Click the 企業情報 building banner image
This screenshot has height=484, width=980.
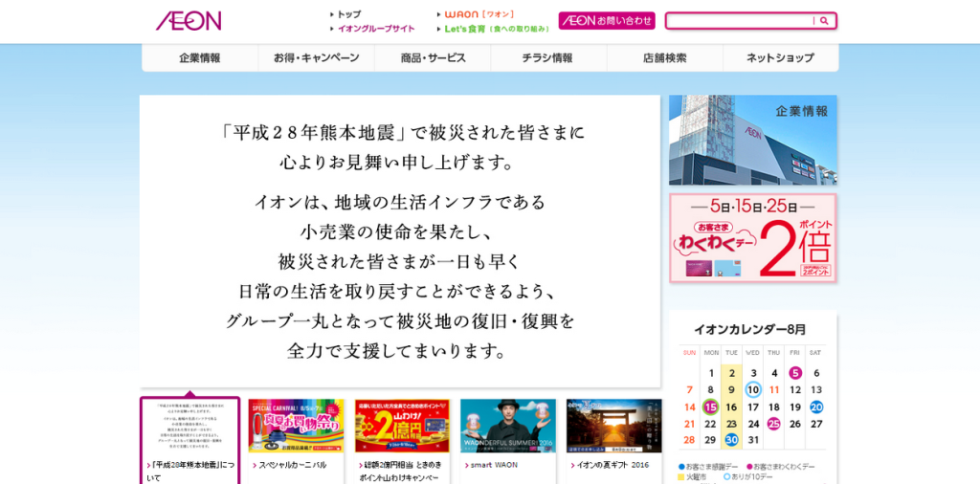coord(752,140)
